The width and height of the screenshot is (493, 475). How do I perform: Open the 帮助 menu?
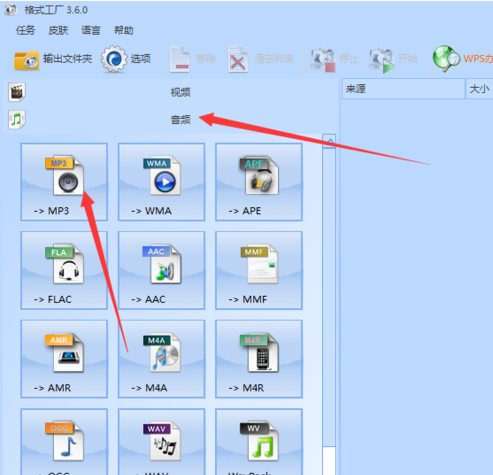pos(124,30)
